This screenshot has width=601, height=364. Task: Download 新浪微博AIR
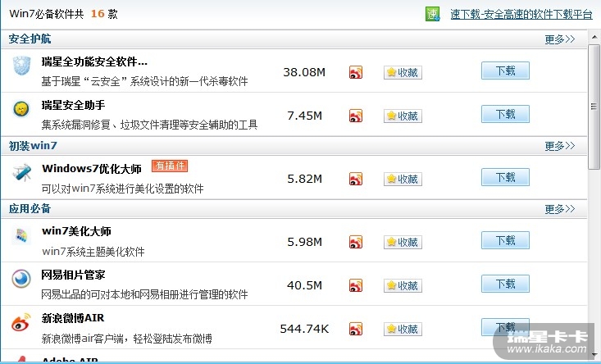pos(505,327)
